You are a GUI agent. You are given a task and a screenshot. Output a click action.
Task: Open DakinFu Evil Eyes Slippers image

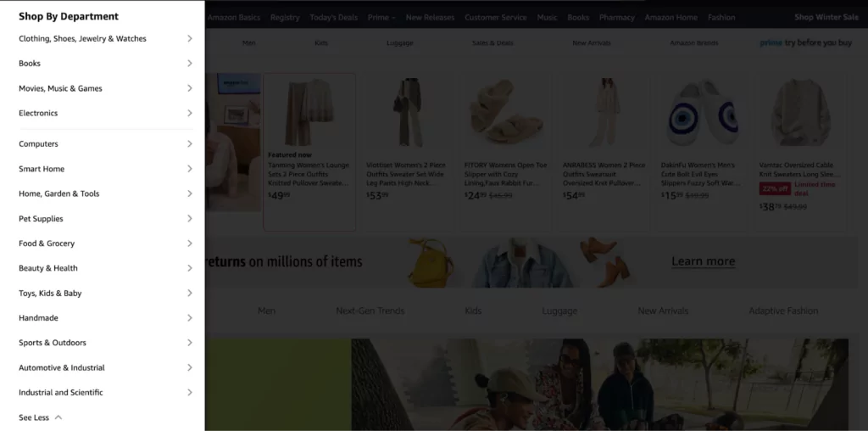tap(703, 113)
